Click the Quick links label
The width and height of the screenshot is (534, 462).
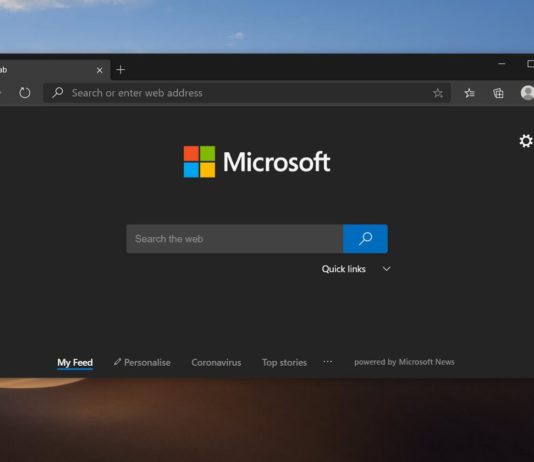[344, 269]
